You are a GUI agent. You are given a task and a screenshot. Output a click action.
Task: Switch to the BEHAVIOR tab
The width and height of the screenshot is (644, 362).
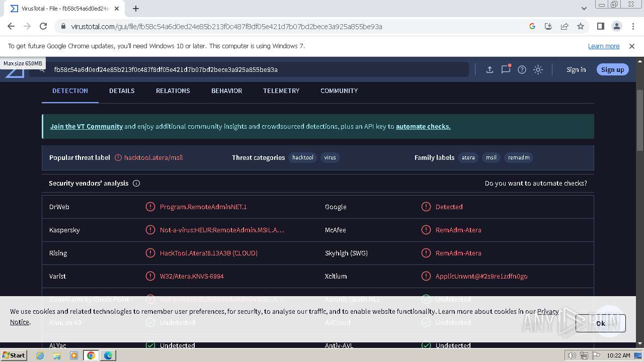226,91
